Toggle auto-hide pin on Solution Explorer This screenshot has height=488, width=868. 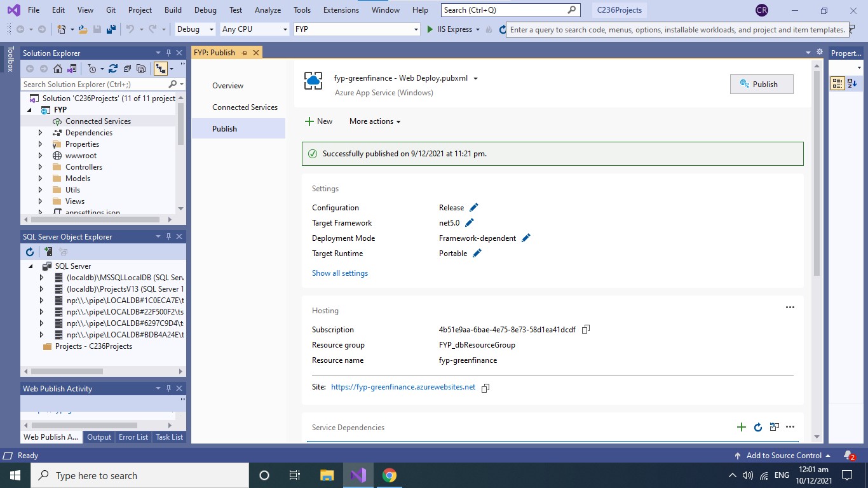[x=168, y=53]
